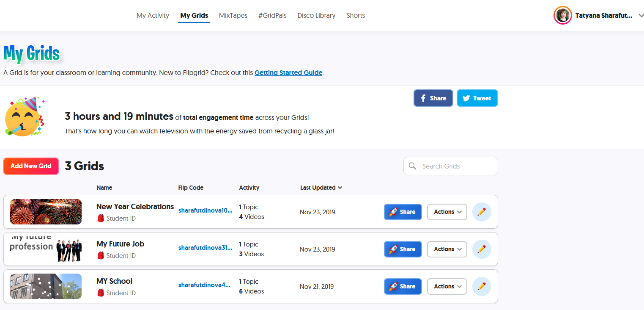Click the Name column header
Screen dimensions: 644x310
[104, 188]
